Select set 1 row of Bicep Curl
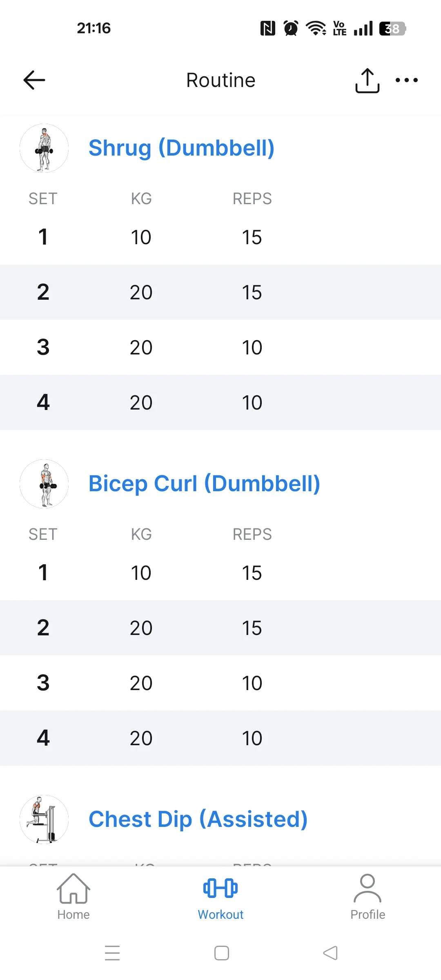The image size is (441, 980). [220, 573]
